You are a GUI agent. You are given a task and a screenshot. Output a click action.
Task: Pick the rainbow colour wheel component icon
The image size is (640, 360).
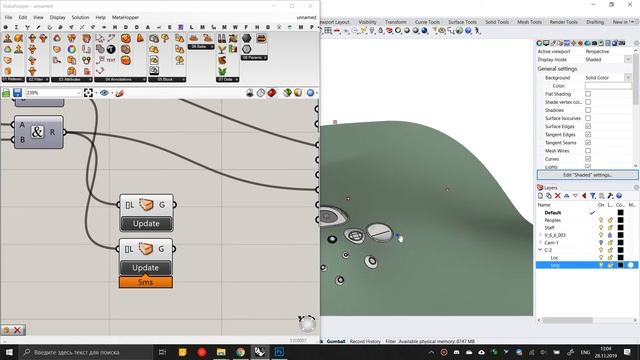click(x=72, y=49)
